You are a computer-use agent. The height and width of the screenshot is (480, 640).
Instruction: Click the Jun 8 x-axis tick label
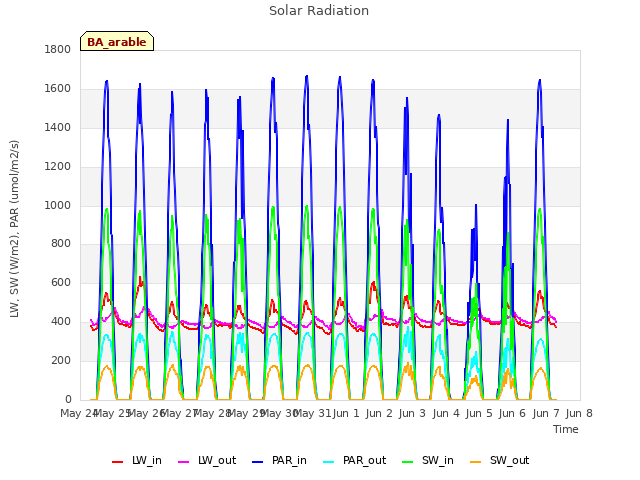[x=579, y=413]
